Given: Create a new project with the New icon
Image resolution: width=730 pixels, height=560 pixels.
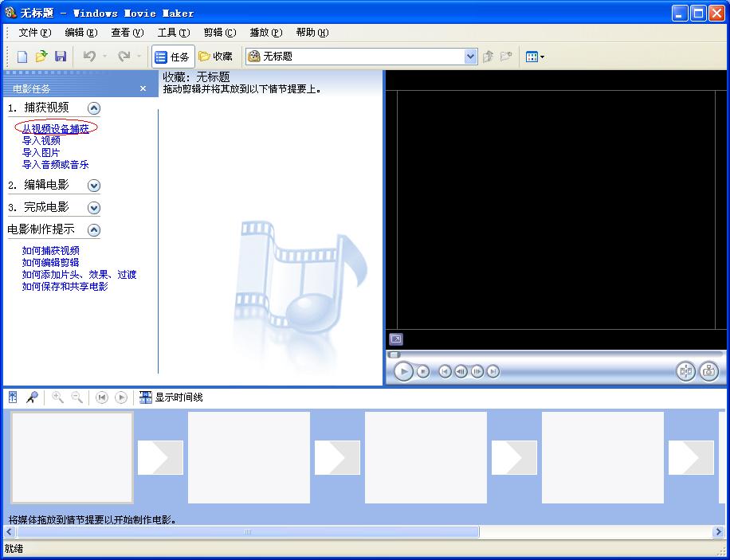Looking at the screenshot, I should tap(22, 56).
